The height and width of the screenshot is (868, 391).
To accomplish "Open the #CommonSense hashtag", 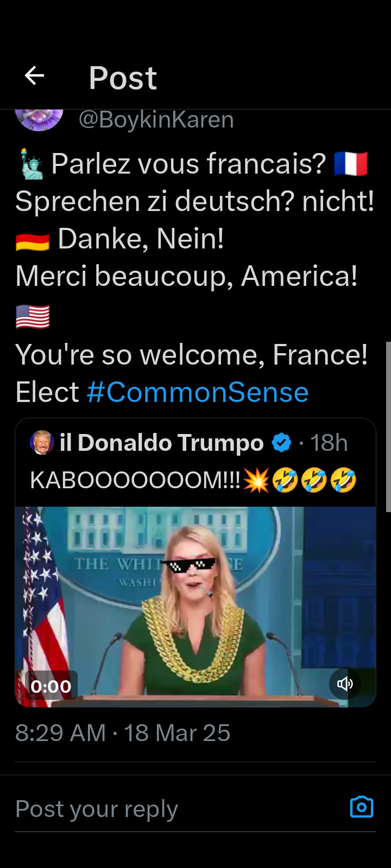I will pyautogui.click(x=198, y=392).
